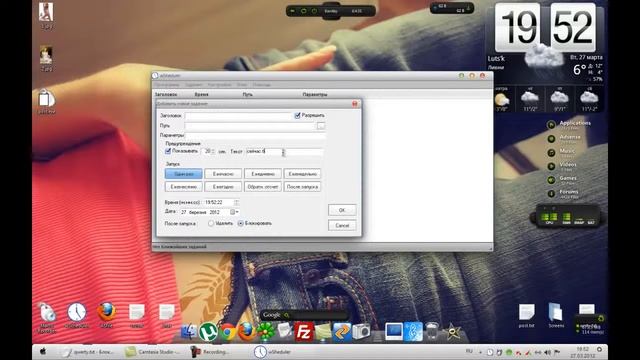Select the highlighted one-time schedule button
The width and height of the screenshot is (640, 360).
coord(184,174)
